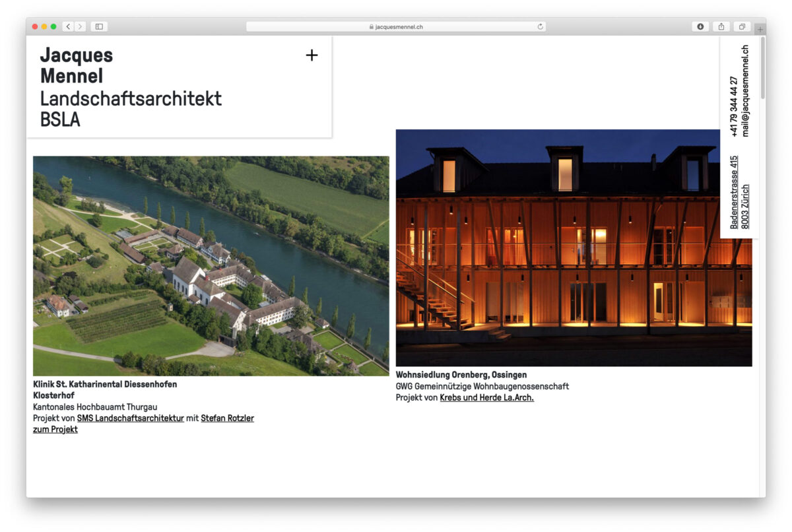Open the Krebs und Herde La.Arch. link
Viewport: 792px width, 532px height.
click(x=486, y=398)
